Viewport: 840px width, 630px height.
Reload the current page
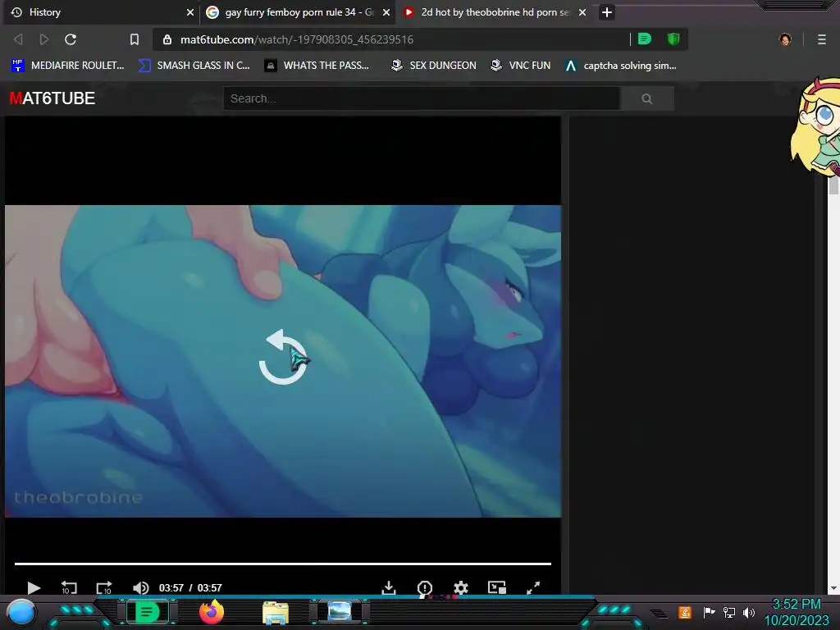(x=71, y=39)
